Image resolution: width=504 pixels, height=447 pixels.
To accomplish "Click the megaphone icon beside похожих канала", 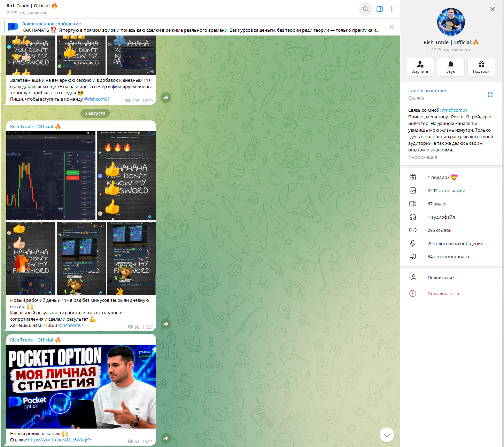I will click(x=413, y=257).
